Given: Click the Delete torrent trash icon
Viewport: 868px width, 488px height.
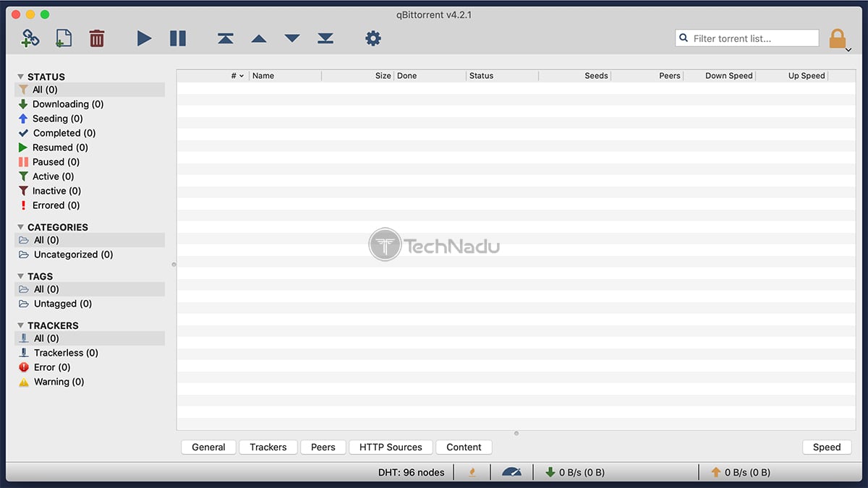Looking at the screenshot, I should tap(97, 38).
